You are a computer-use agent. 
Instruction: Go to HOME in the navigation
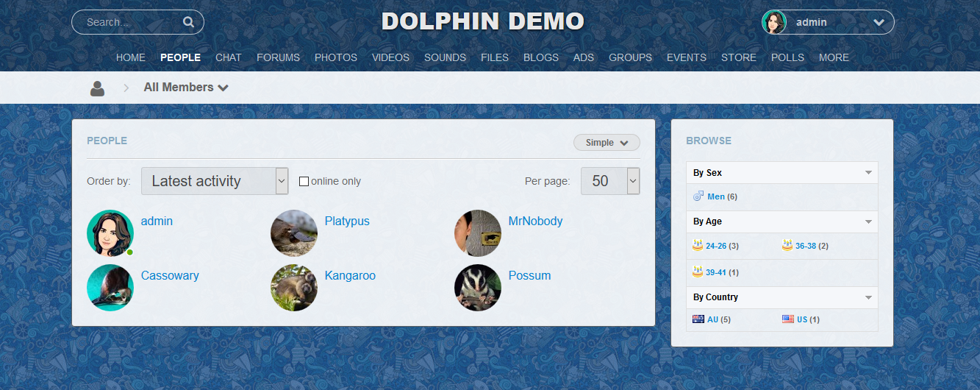131,57
